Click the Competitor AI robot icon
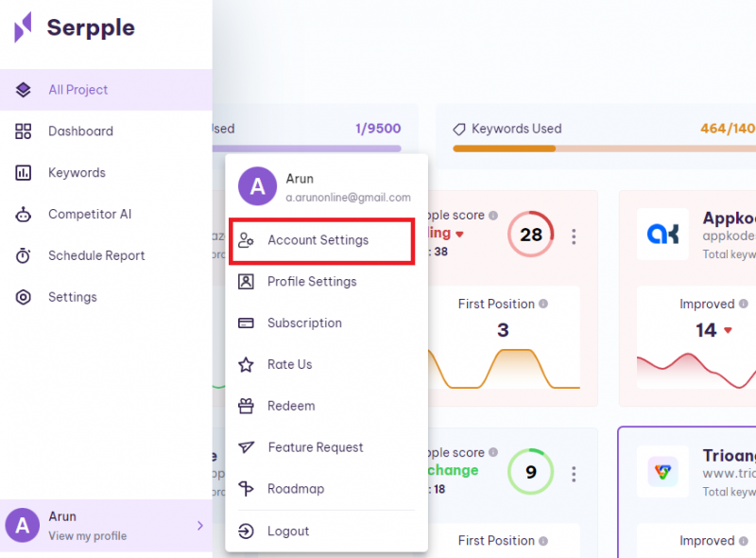The width and height of the screenshot is (756, 558). tap(24, 215)
